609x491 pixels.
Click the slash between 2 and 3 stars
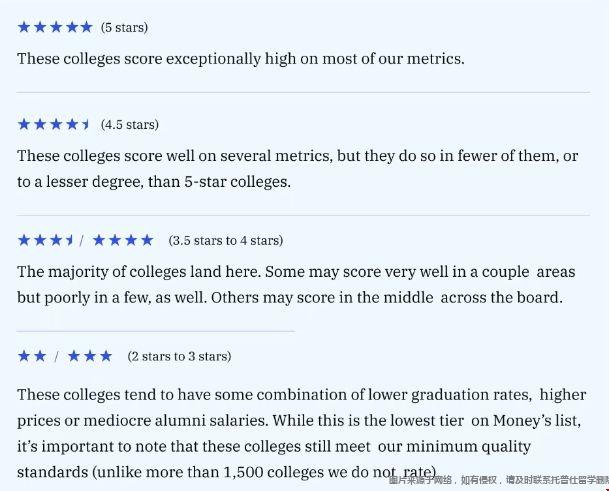(x=57, y=357)
